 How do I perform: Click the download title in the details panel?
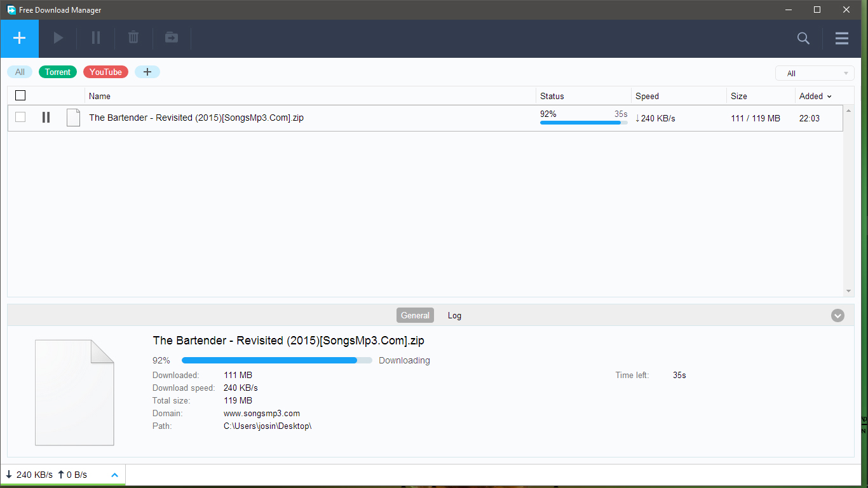point(288,341)
